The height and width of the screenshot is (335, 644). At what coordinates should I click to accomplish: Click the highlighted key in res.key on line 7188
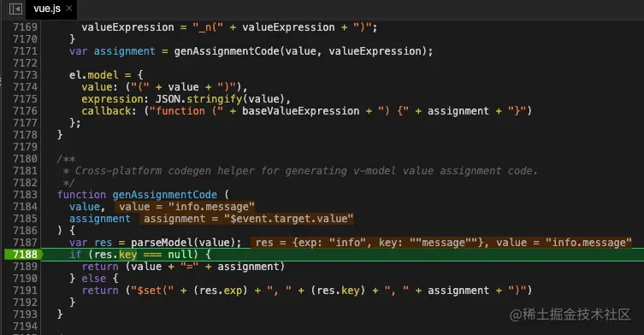(127, 255)
